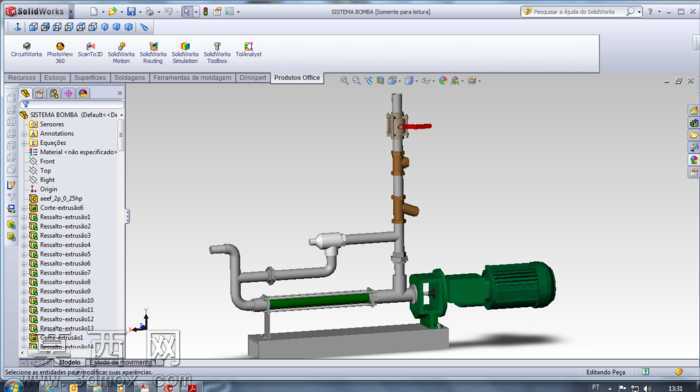Open the CircuitWorks add-in
Viewport: 700px width, 392px height.
click(26, 49)
